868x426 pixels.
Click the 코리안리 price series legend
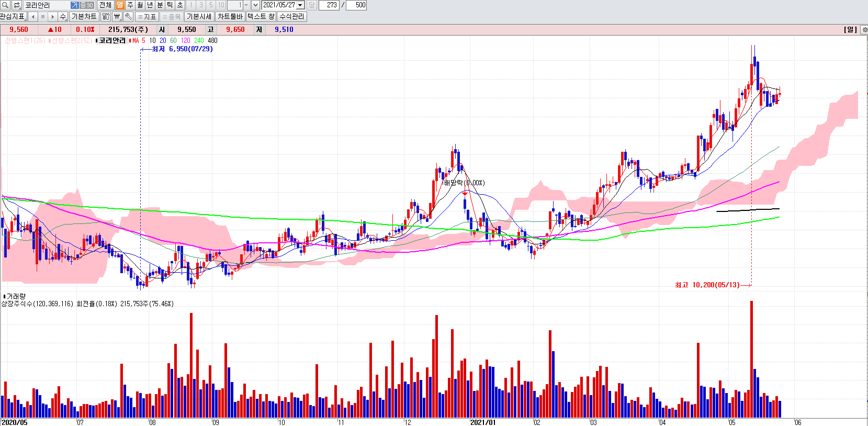tap(112, 40)
